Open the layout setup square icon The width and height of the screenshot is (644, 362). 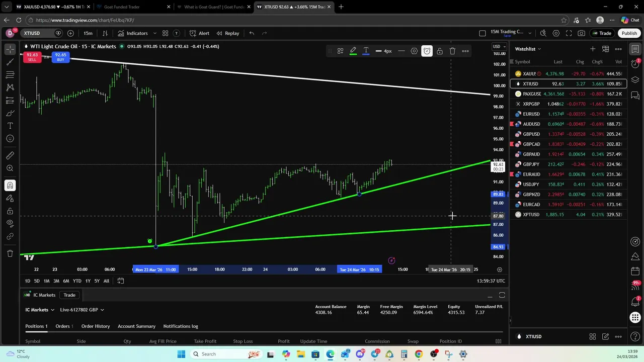click(482, 33)
